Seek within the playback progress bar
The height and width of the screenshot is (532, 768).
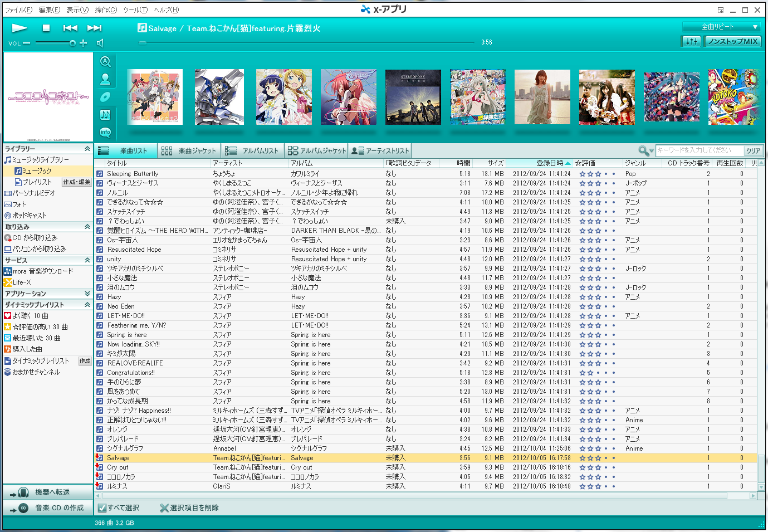(x=306, y=42)
